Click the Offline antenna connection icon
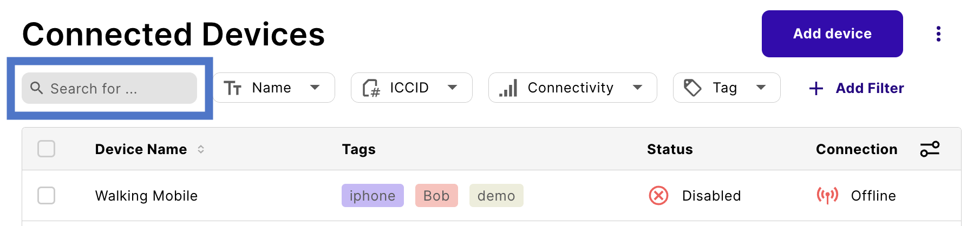 [827, 196]
